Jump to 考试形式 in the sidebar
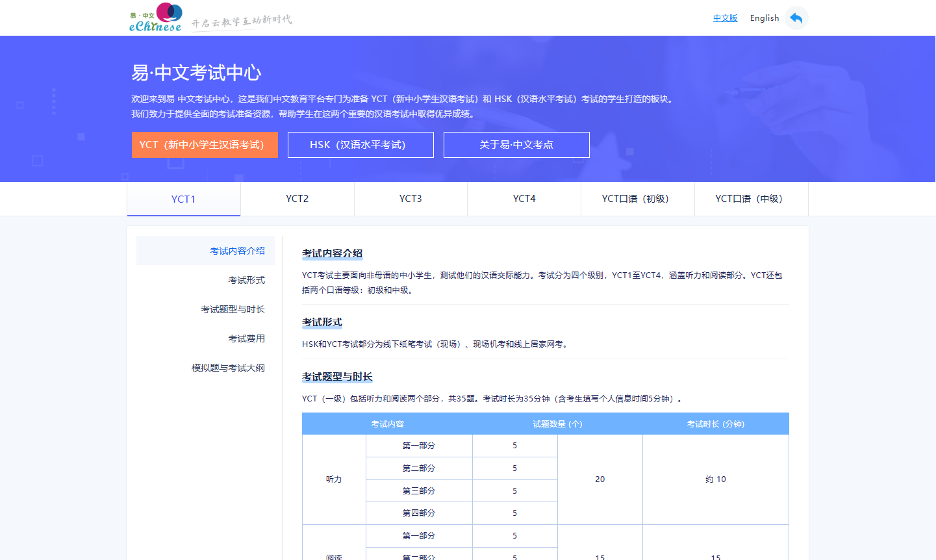 point(246,280)
